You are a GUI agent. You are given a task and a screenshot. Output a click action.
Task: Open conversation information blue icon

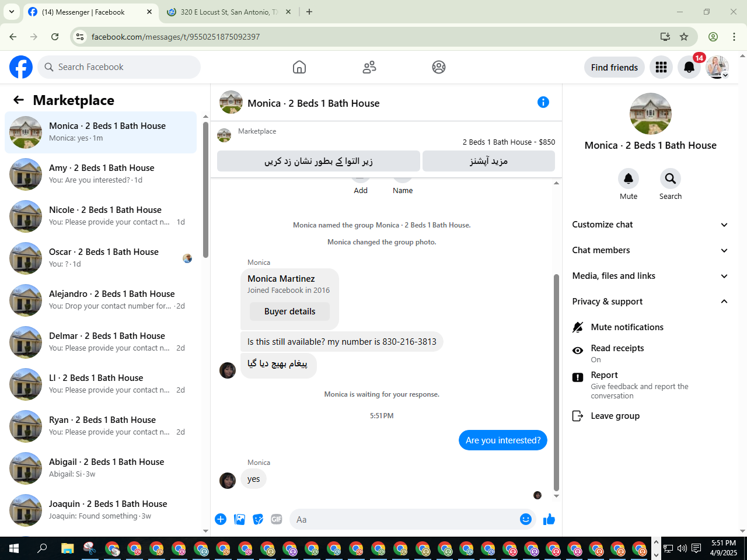[543, 102]
